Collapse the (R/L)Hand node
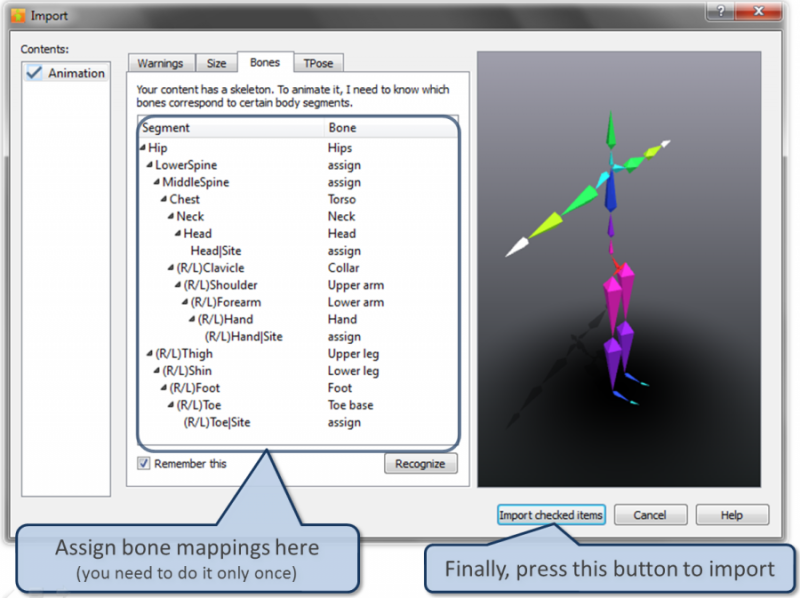Viewport: 800px width, 598px height. (192, 319)
